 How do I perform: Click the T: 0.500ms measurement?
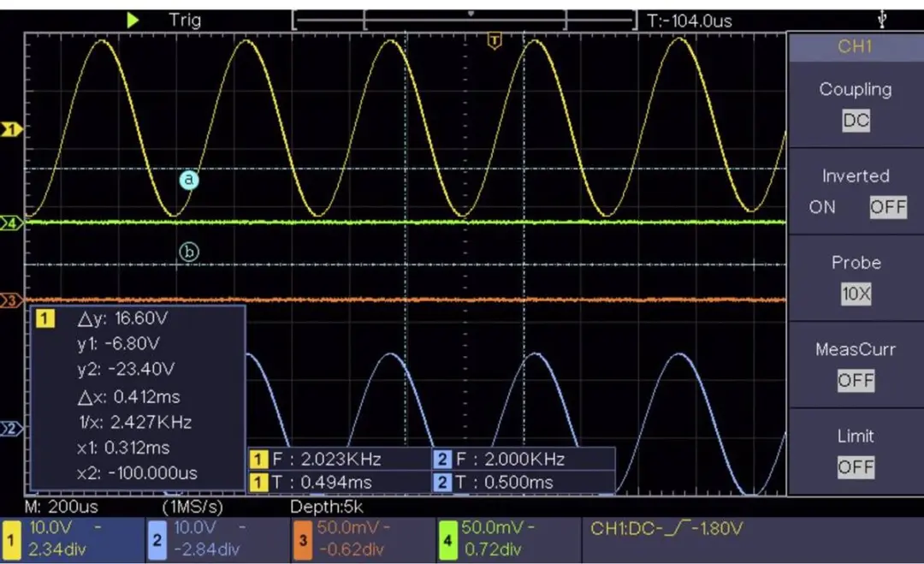tap(505, 483)
